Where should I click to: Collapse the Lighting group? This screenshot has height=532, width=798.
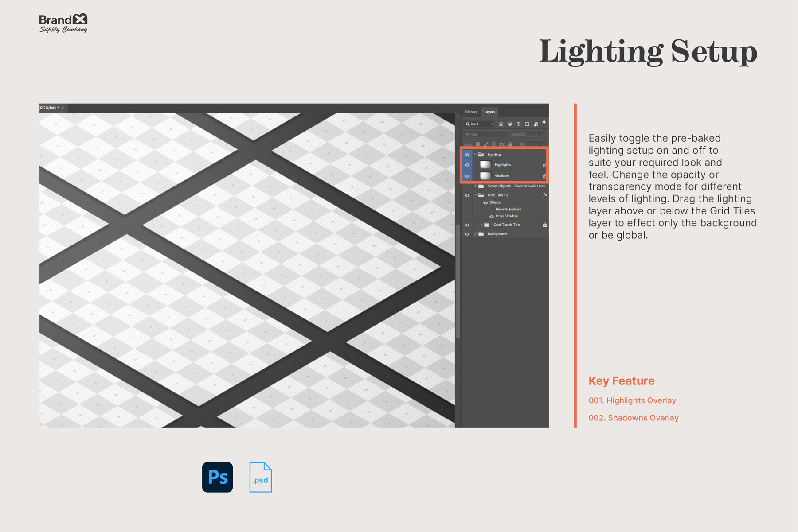tap(475, 154)
